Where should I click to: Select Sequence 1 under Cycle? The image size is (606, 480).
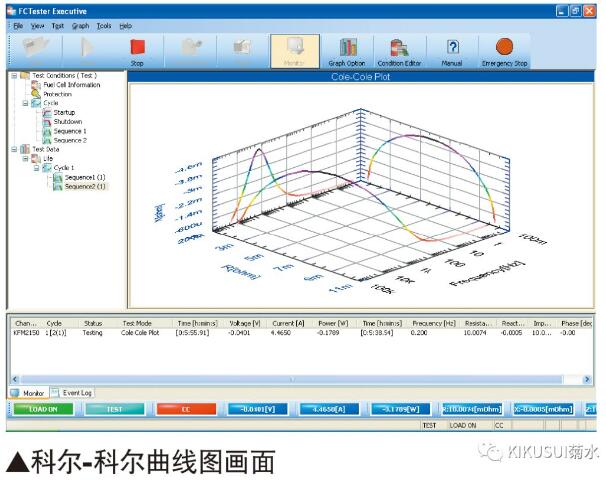pos(70,131)
